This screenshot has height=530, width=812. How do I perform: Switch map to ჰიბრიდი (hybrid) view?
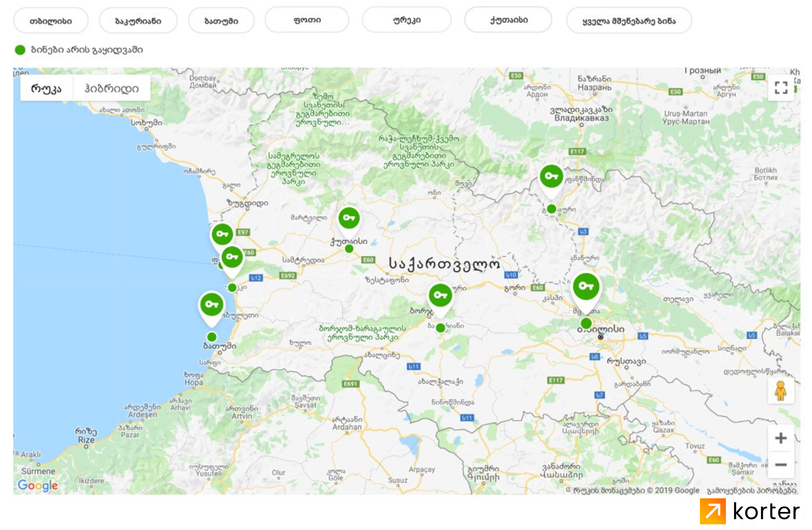click(x=112, y=88)
